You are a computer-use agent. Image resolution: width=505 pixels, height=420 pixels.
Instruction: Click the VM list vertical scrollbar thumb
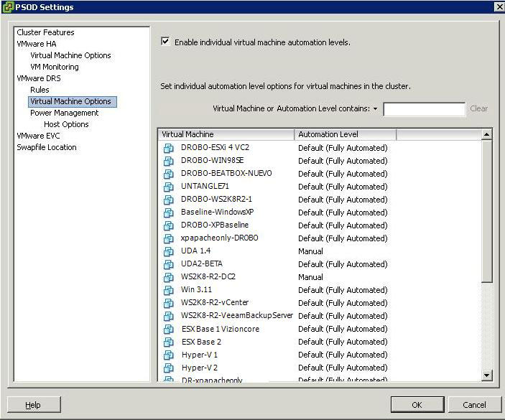[486, 211]
